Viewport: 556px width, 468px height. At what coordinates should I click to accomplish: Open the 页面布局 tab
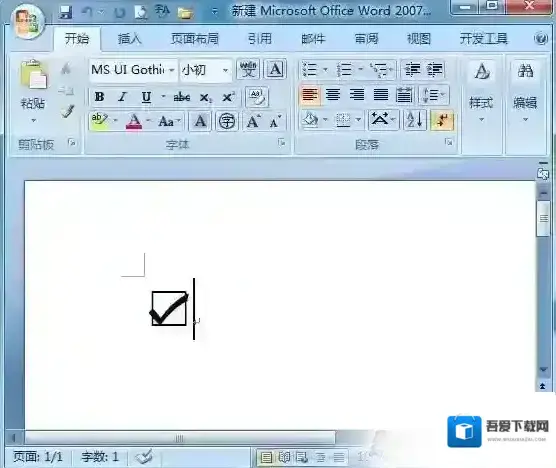click(195, 38)
